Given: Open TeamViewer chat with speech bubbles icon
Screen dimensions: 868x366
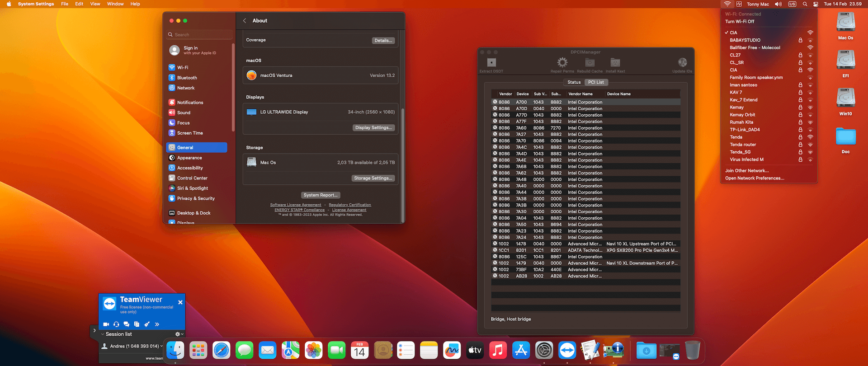Looking at the screenshot, I should tap(127, 324).
